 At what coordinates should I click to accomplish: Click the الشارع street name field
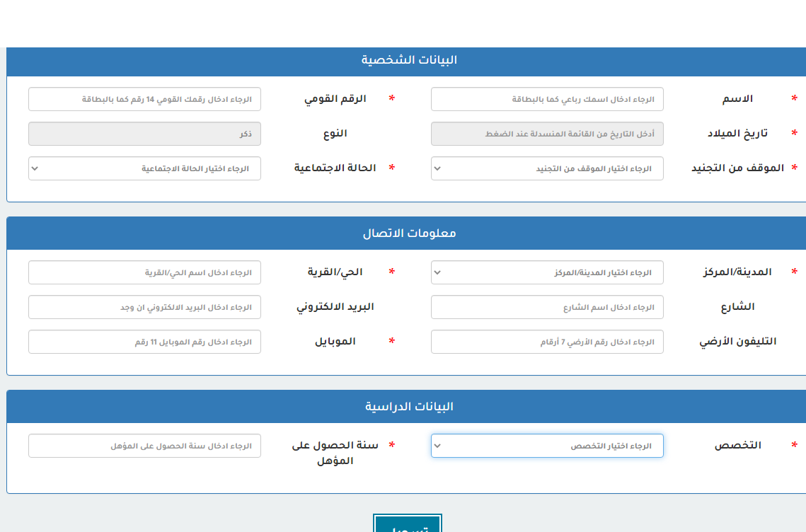547,307
